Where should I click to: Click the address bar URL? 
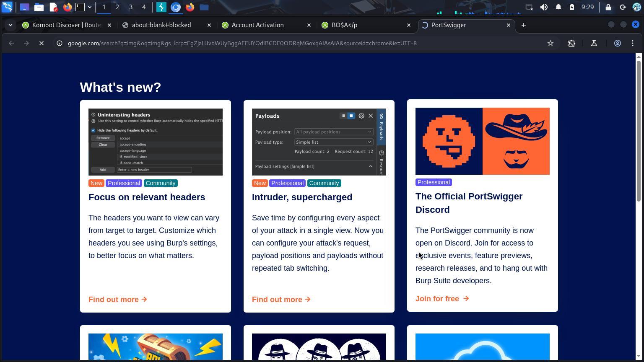click(x=242, y=43)
